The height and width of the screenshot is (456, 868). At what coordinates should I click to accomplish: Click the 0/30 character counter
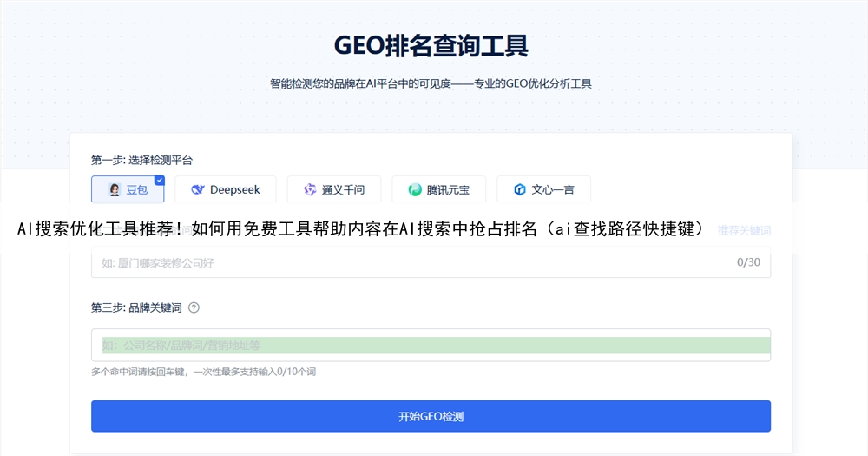pos(747,262)
